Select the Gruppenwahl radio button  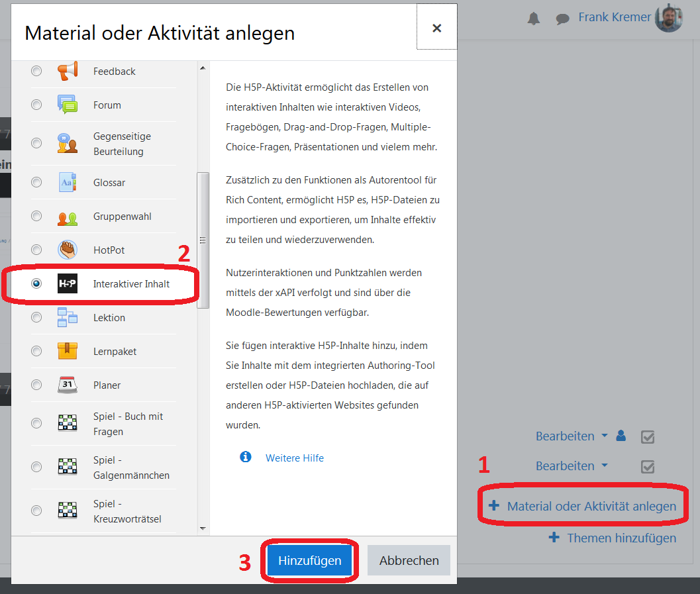36,216
